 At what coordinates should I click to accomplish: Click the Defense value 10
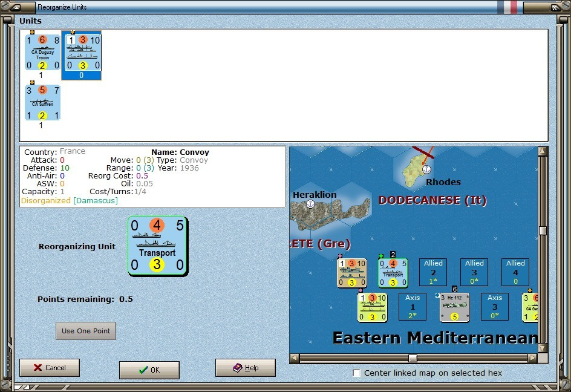tap(65, 168)
